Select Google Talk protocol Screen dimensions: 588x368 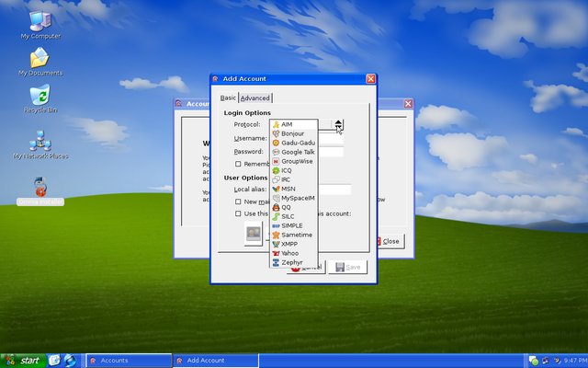[294, 152]
